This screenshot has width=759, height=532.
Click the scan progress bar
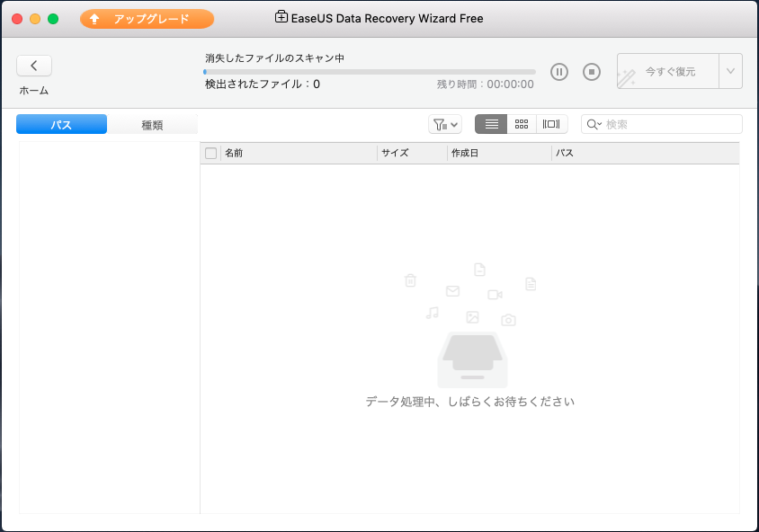pyautogui.click(x=370, y=72)
